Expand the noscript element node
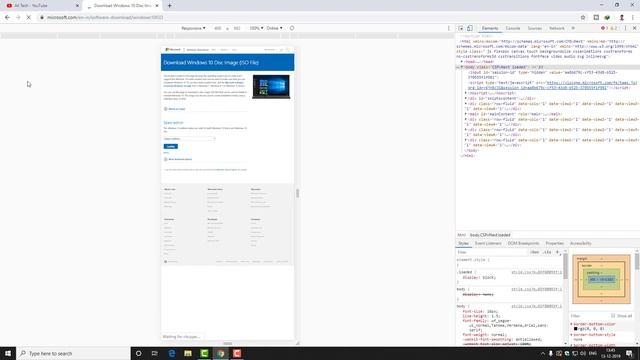This screenshot has height=360, width=640. [466, 93]
